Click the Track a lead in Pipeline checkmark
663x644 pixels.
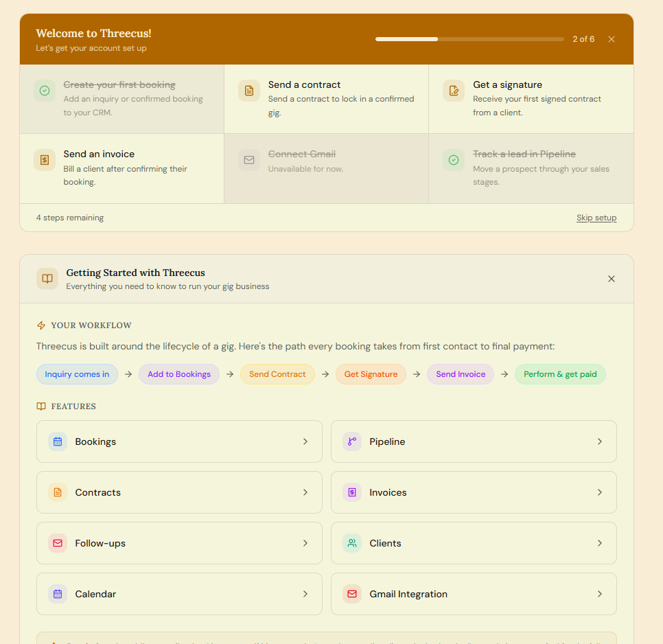454,160
